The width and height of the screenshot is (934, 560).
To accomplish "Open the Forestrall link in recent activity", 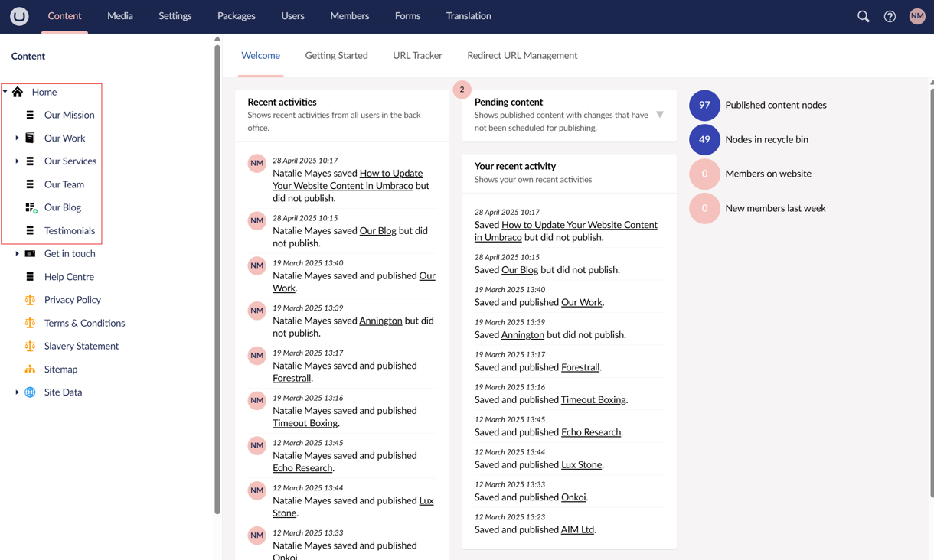I will pos(292,378).
